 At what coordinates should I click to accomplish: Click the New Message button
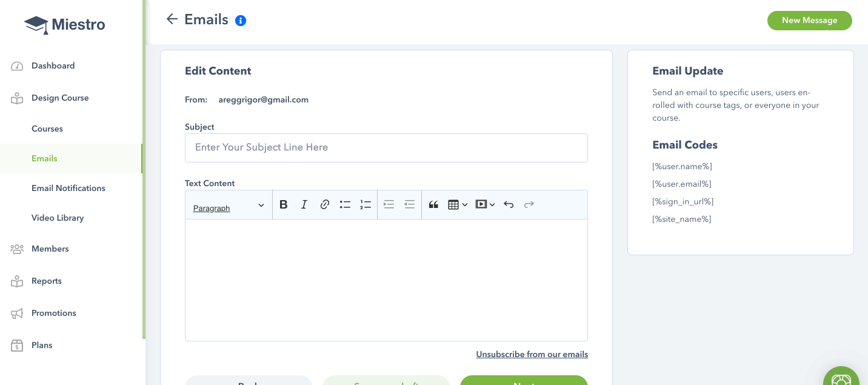(x=809, y=21)
